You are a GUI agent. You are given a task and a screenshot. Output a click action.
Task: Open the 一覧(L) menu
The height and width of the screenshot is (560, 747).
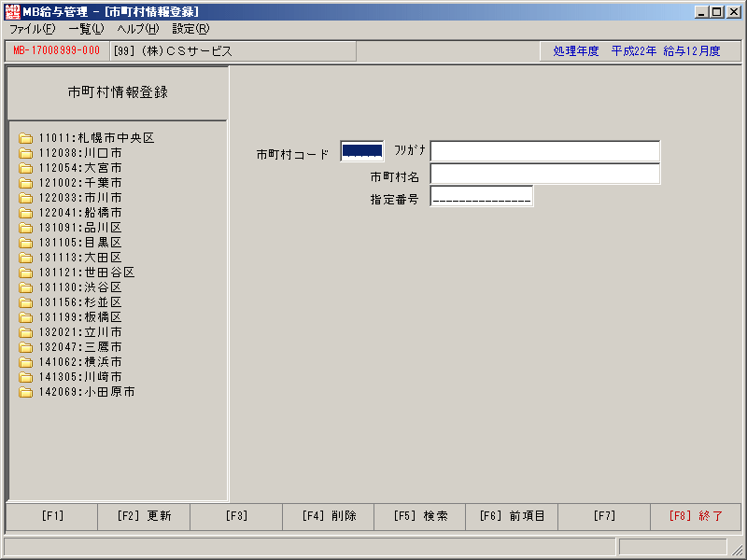[x=86, y=29]
